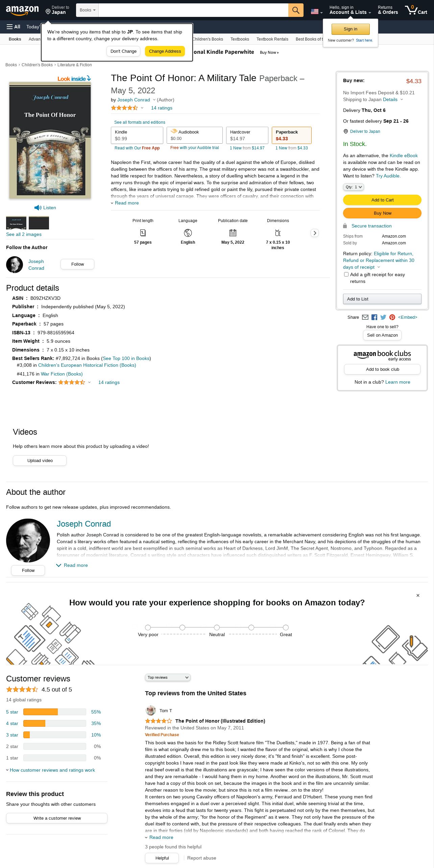434x868 pixels.
Task: Share by email envelope icon
Action: [365, 317]
